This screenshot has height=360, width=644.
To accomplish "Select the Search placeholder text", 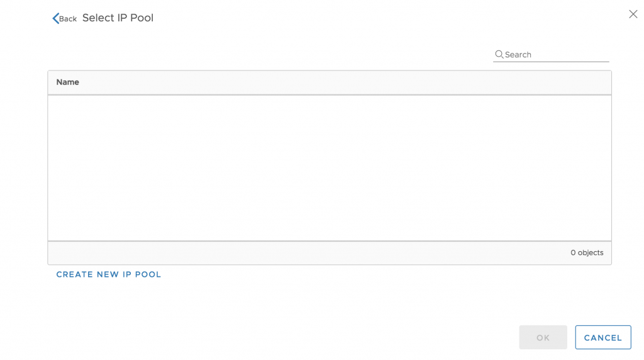I will tap(518, 55).
